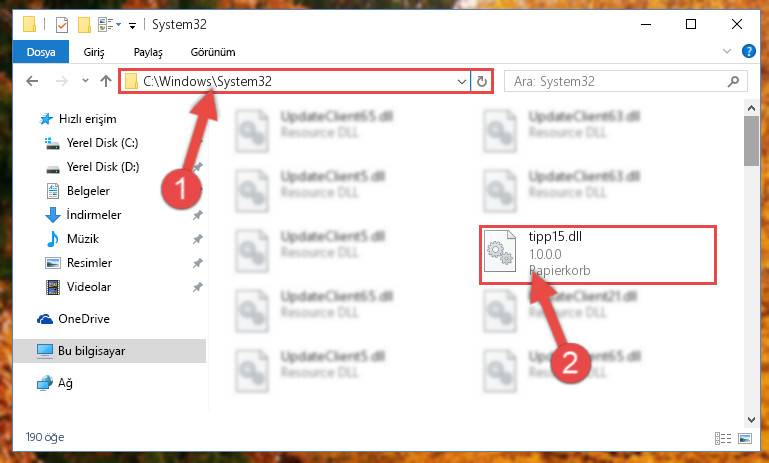This screenshot has width=769, height=463.
Task: Open the Paylaş ribbon tab
Action: click(x=148, y=52)
